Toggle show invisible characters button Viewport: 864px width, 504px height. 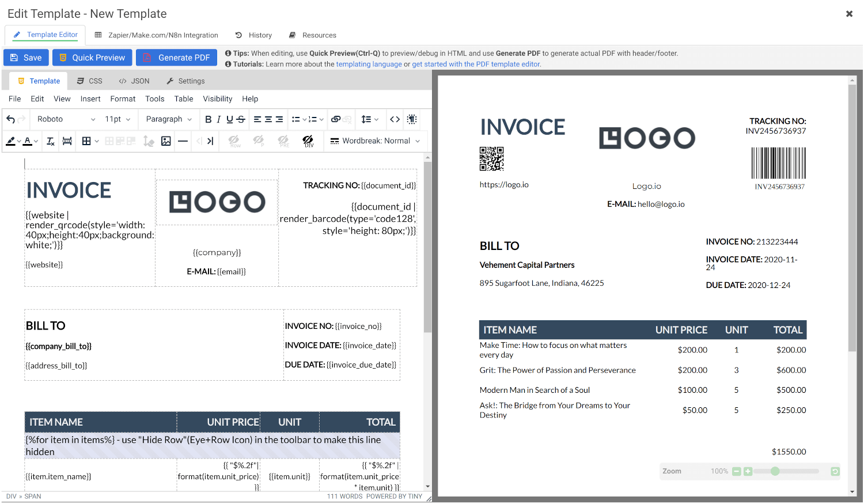[x=411, y=119]
